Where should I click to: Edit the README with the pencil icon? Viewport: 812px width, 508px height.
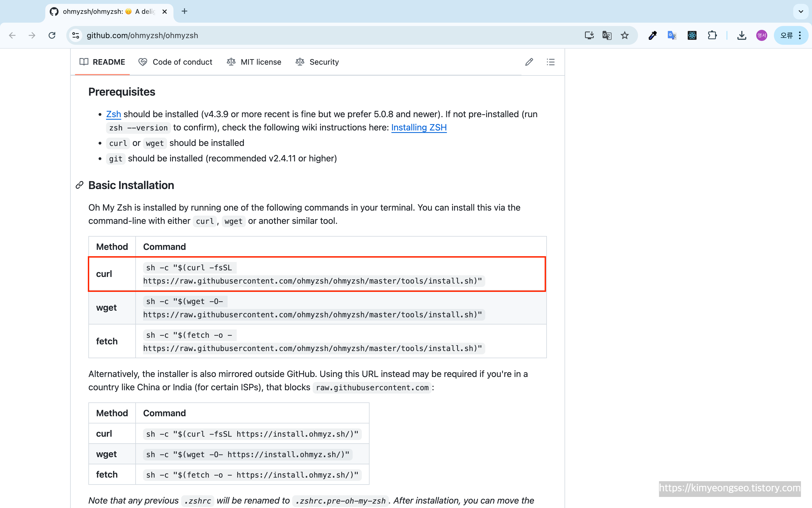(x=529, y=62)
